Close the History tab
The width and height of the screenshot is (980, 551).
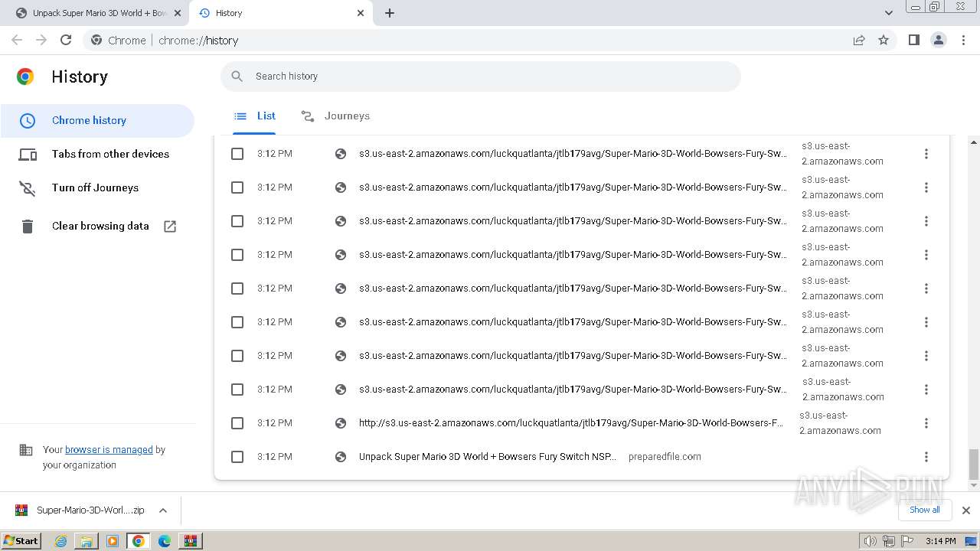(x=361, y=13)
